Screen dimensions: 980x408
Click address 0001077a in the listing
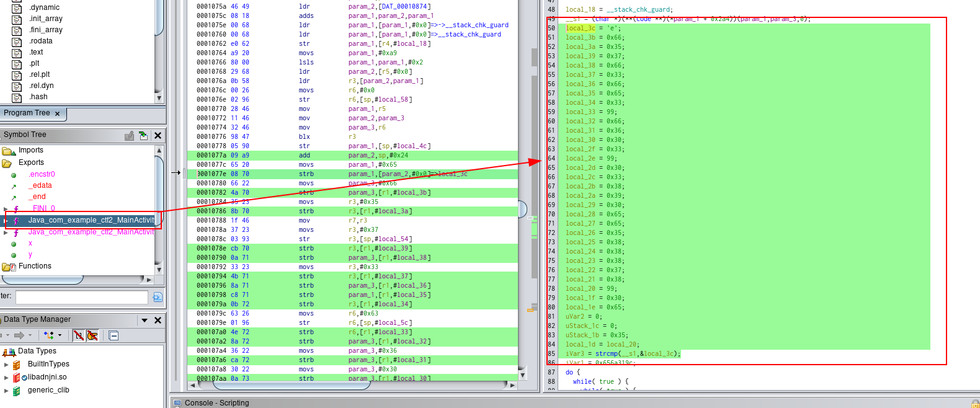tap(212, 156)
